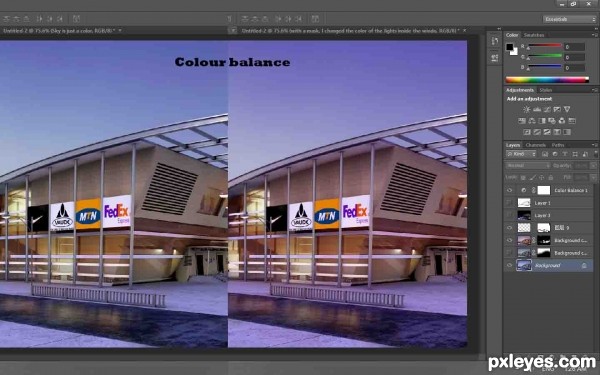Add a Brightness/Contrast adjustment
600x375 pixels.
527,109
